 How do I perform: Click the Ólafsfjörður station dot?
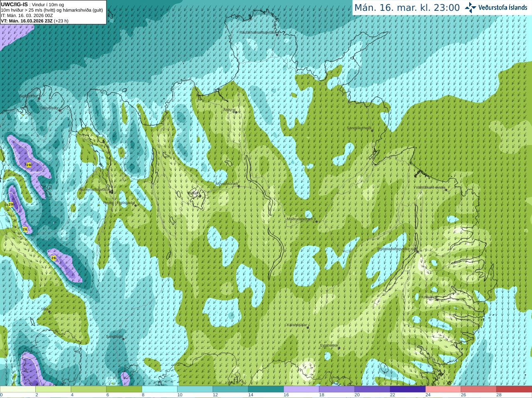click(60, 110)
